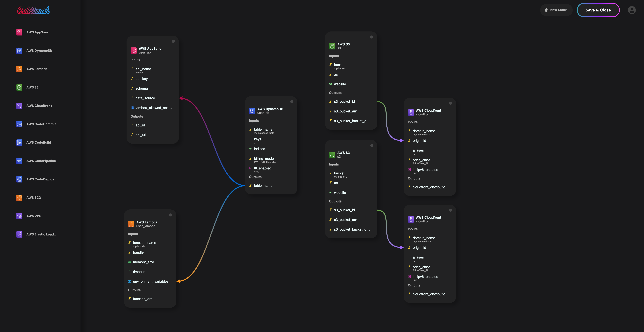The height and width of the screenshot is (332, 644).
Task: Click the Cloudfront icon on my-domain.com node
Action: pyautogui.click(x=411, y=112)
